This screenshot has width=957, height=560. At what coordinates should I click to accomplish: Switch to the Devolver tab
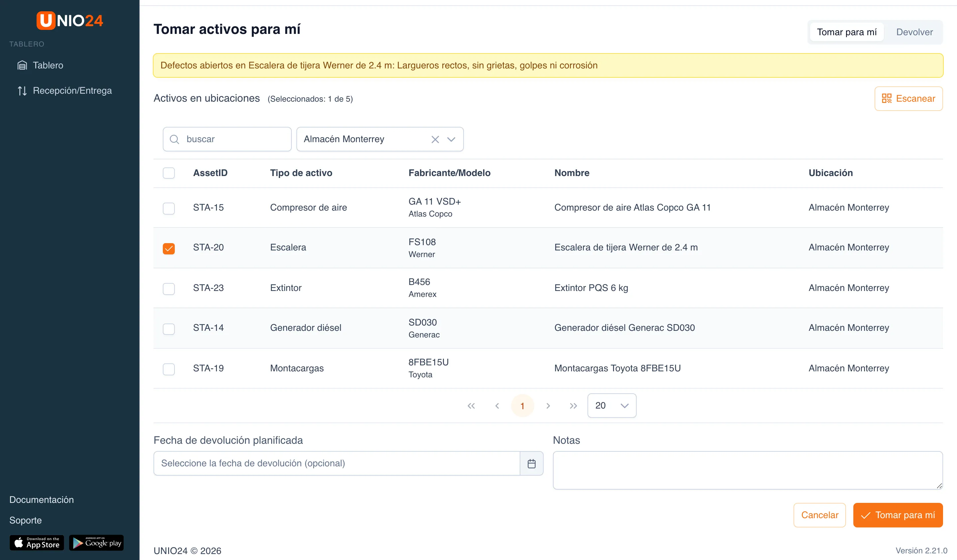[914, 32]
